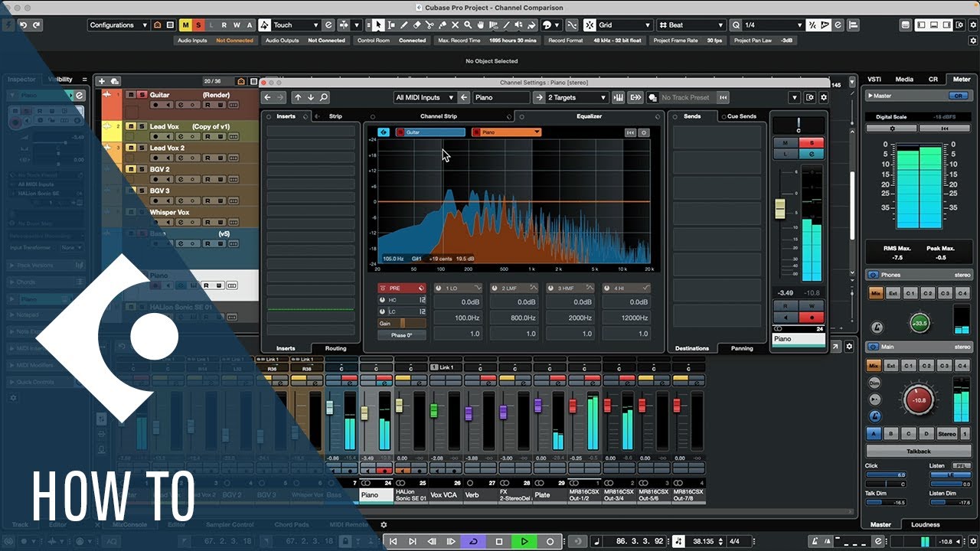Toggle the purple Cycle loop button
Viewport: 980px width, 551px height.
[x=474, y=542]
